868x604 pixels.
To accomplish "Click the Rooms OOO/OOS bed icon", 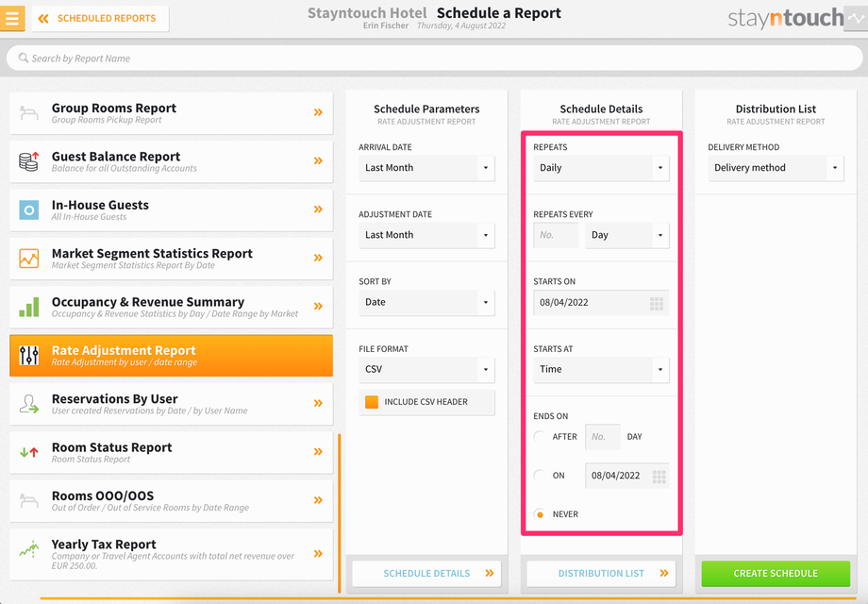I will point(29,500).
